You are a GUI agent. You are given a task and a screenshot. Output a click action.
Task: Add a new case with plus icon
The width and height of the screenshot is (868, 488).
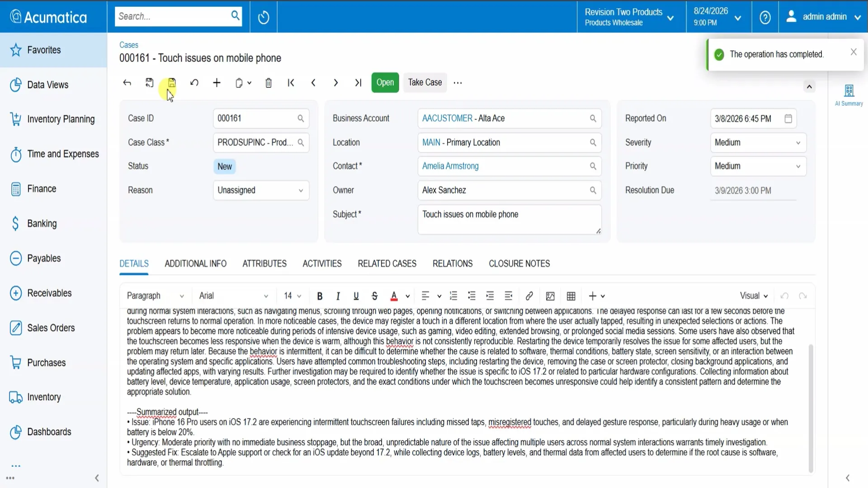click(217, 83)
